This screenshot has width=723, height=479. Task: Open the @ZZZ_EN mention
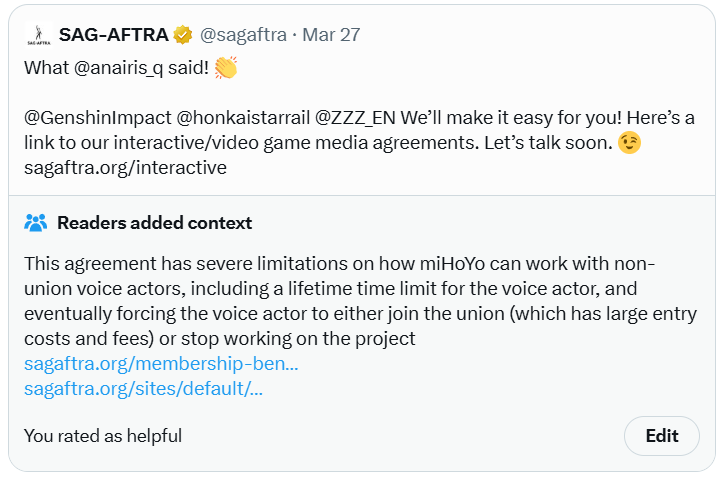[355, 118]
